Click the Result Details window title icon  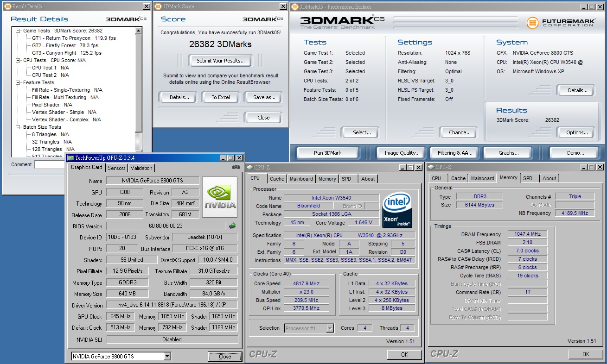click(7, 6)
